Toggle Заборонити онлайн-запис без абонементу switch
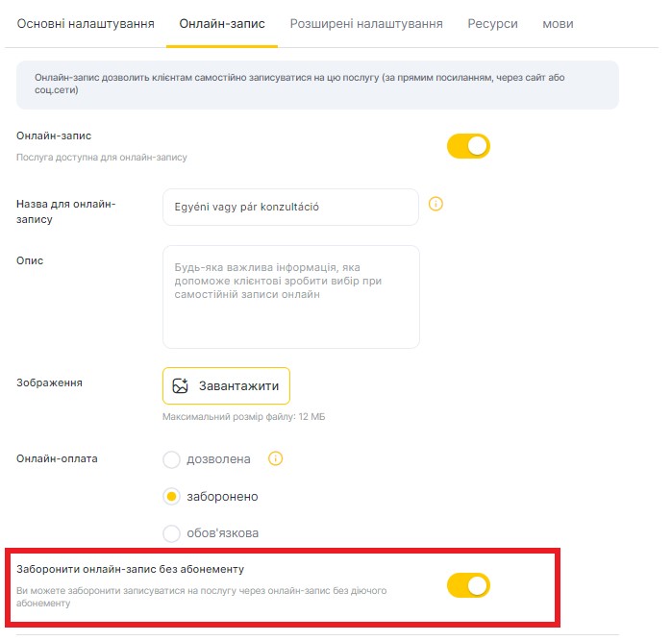Image resolution: width=672 pixels, height=641 pixels. click(468, 584)
